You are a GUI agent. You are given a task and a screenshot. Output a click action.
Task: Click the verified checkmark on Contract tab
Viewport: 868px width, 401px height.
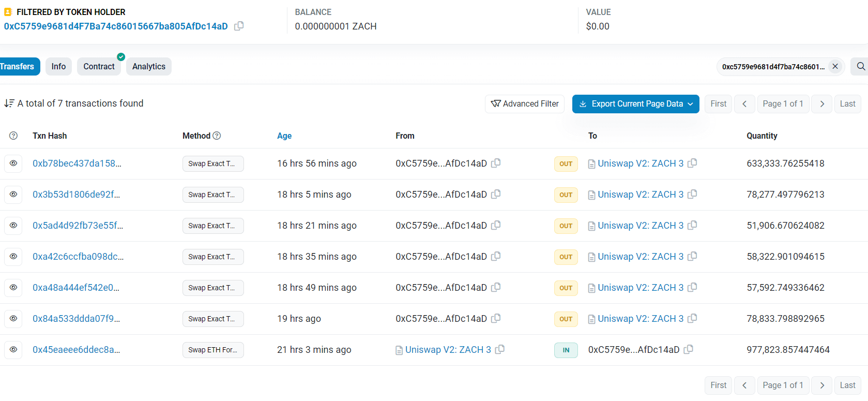pyautogui.click(x=121, y=57)
